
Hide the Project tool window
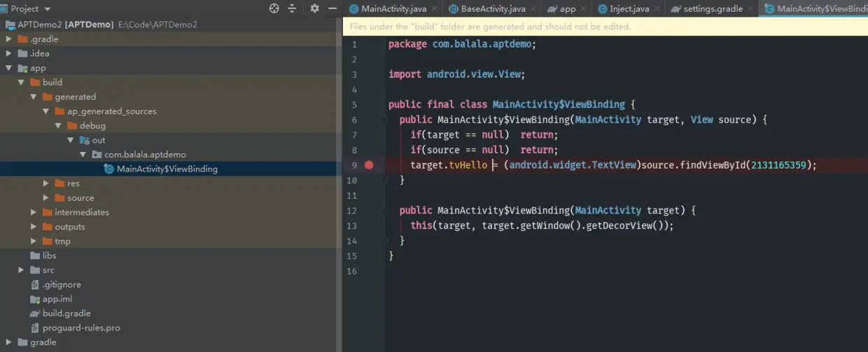(x=332, y=8)
